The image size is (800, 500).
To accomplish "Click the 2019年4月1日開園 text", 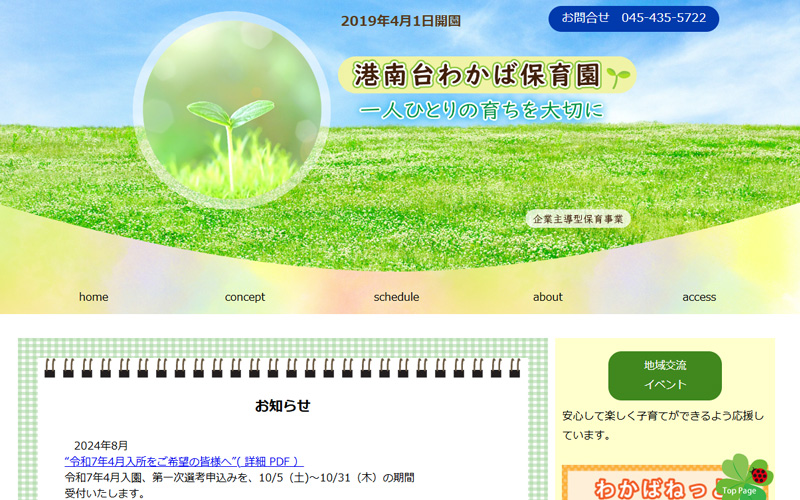I will [401, 21].
